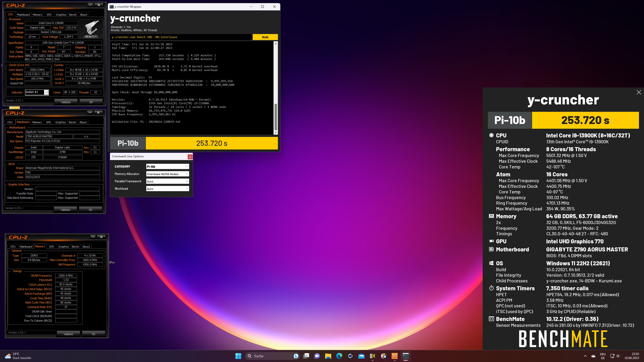Click the yellow RUN button in y-cruncher
The image size is (644, 362).
pos(265,37)
